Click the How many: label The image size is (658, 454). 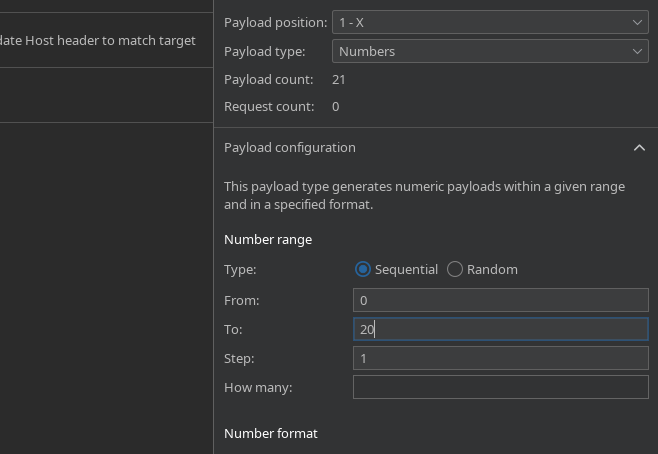[258, 387]
